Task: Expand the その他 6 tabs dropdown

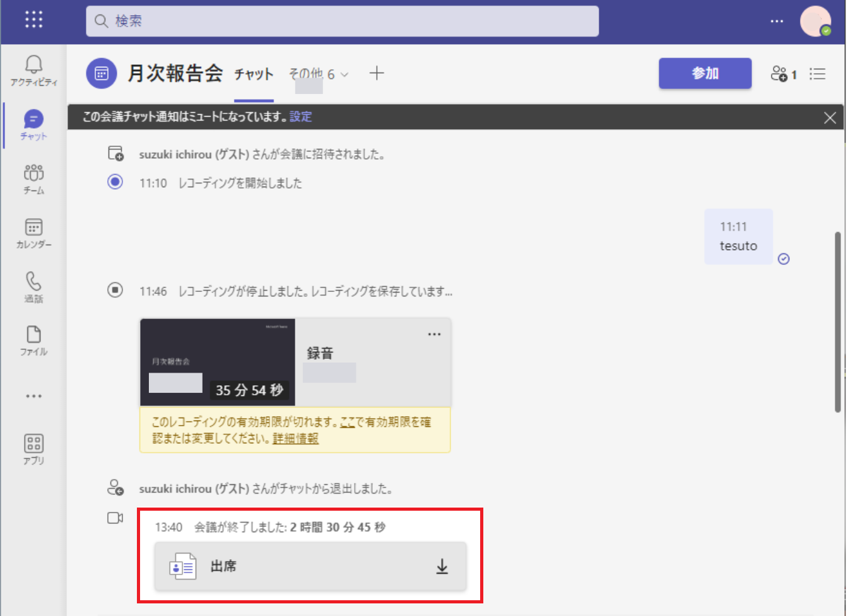Action: (x=319, y=74)
